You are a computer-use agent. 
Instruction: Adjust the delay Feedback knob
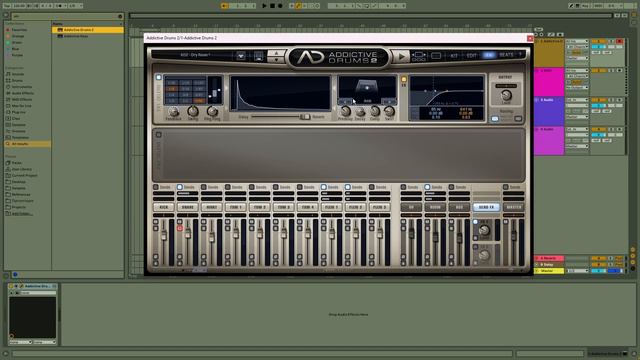(173, 111)
